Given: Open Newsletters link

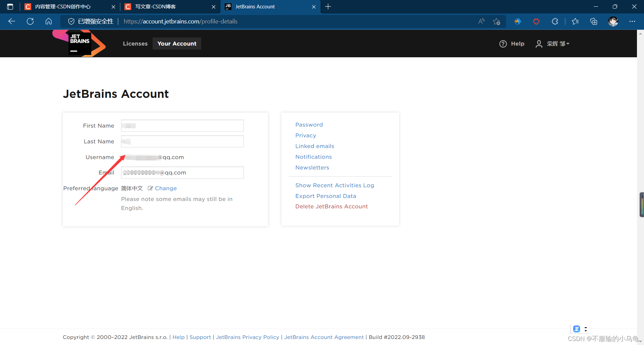Looking at the screenshot, I should [x=312, y=167].
